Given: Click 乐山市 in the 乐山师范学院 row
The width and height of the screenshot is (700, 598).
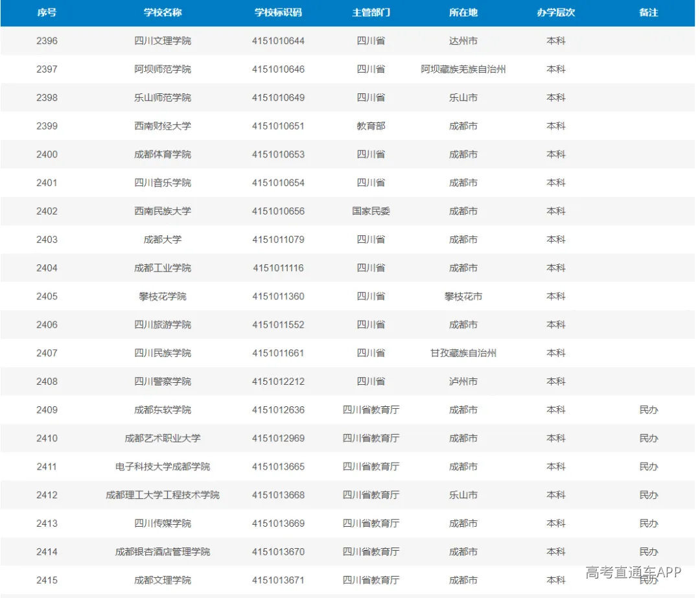Looking at the screenshot, I should pos(463,97).
